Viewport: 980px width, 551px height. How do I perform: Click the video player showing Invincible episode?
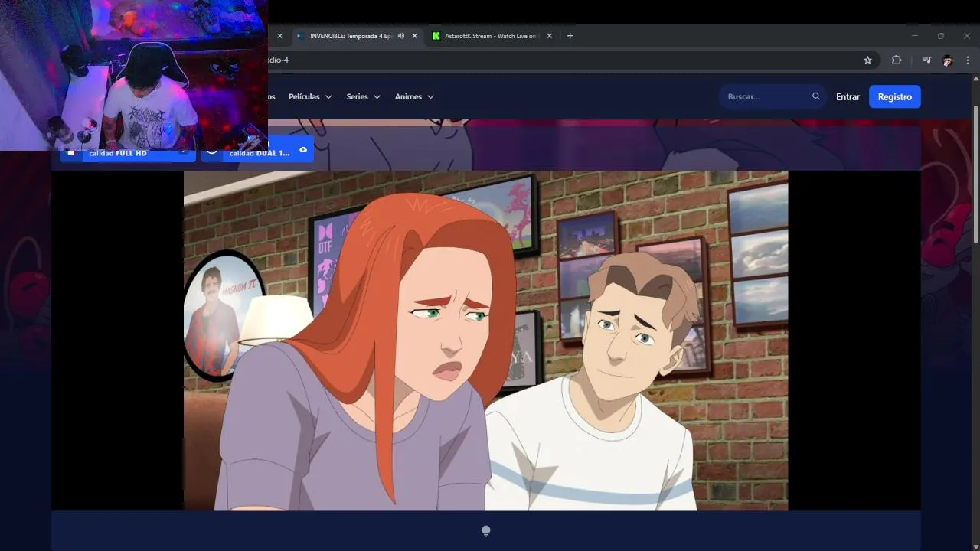coord(485,341)
